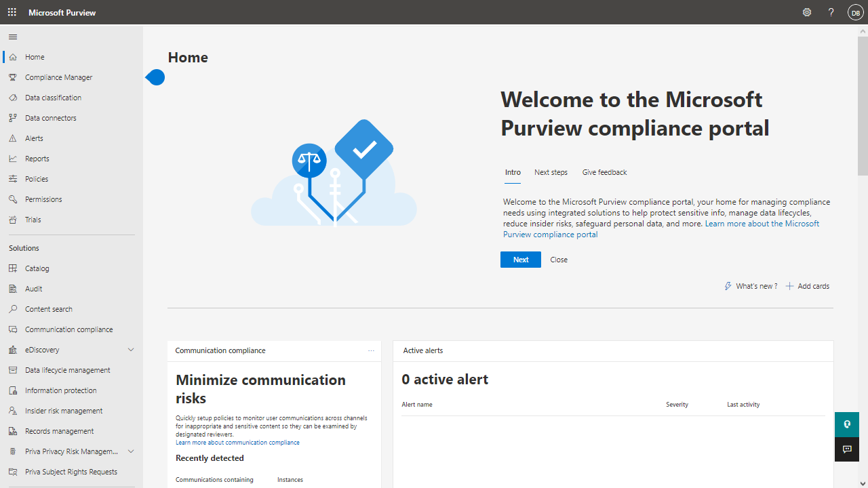Open the DB account avatar

click(855, 12)
